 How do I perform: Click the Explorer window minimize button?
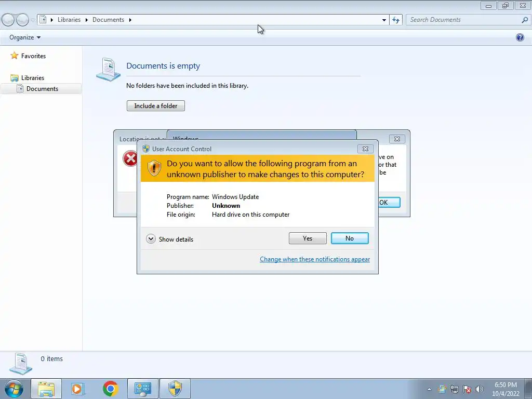click(488, 5)
